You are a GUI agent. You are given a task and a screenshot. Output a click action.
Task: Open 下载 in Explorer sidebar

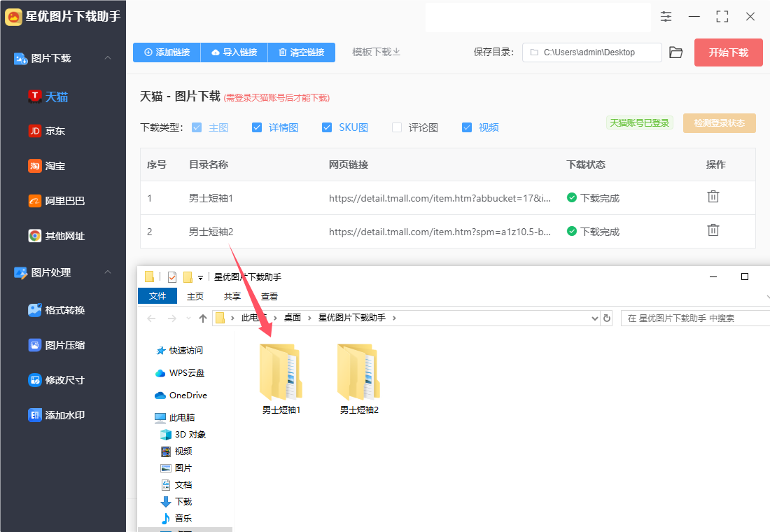(176, 501)
